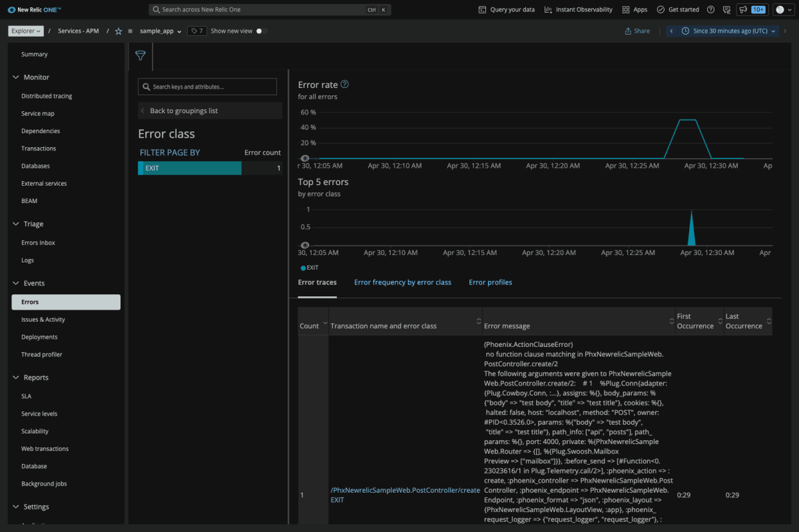
Task: Favorite sample_app with the star icon
Action: [119, 31]
